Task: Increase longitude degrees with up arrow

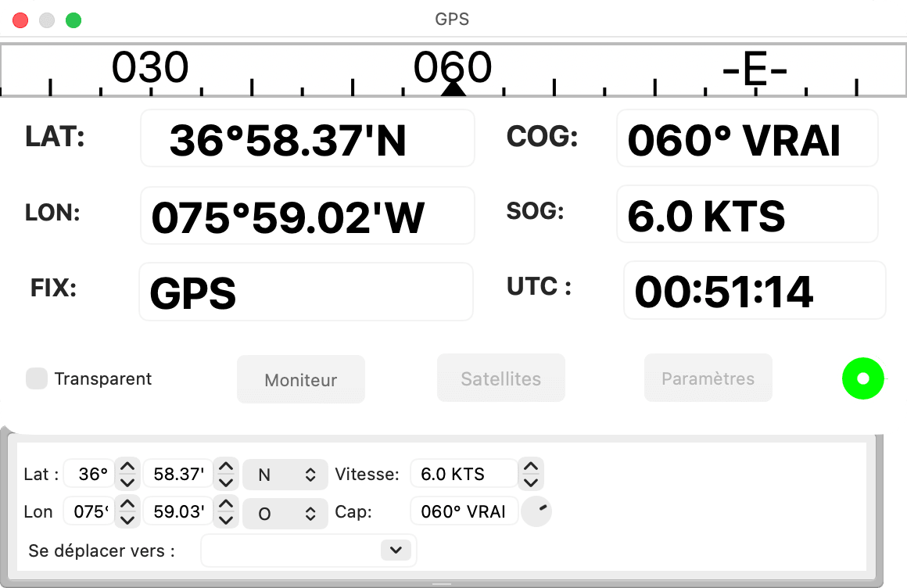Action: (127, 504)
